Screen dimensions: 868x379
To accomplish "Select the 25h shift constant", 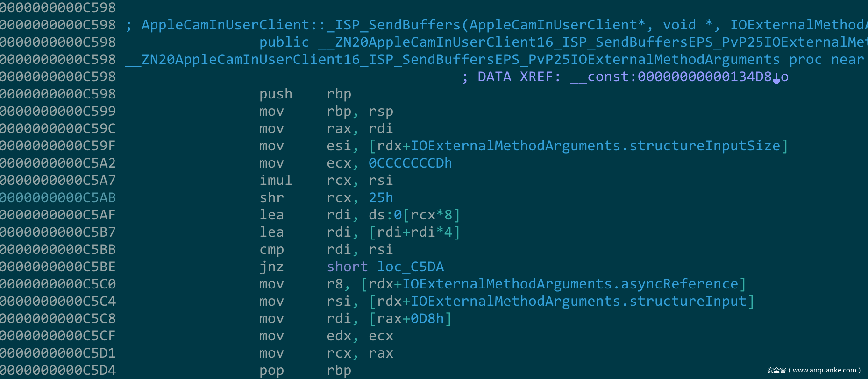I will point(381,198).
